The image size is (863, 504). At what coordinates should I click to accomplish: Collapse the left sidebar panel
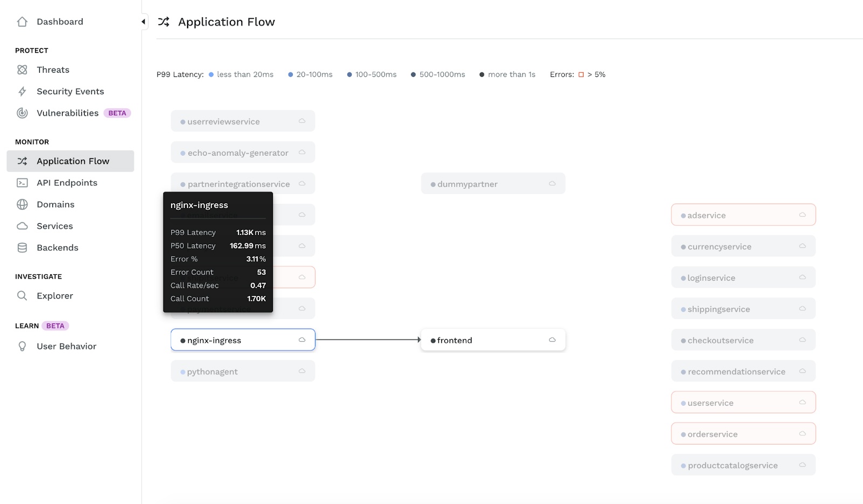[143, 22]
